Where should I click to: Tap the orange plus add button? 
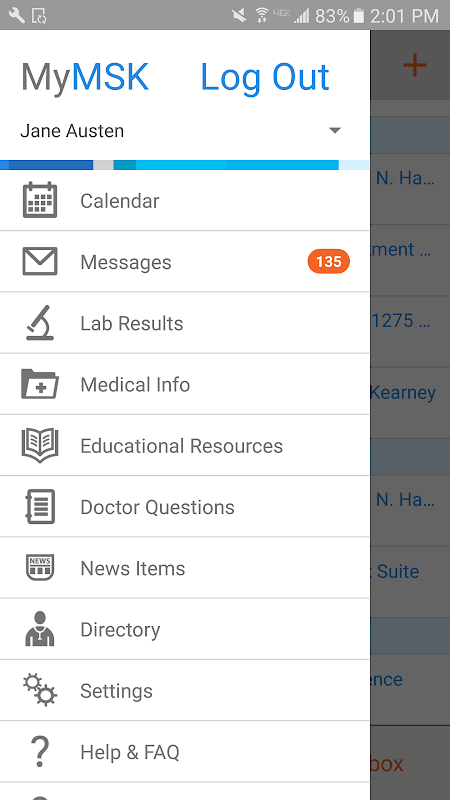point(415,65)
